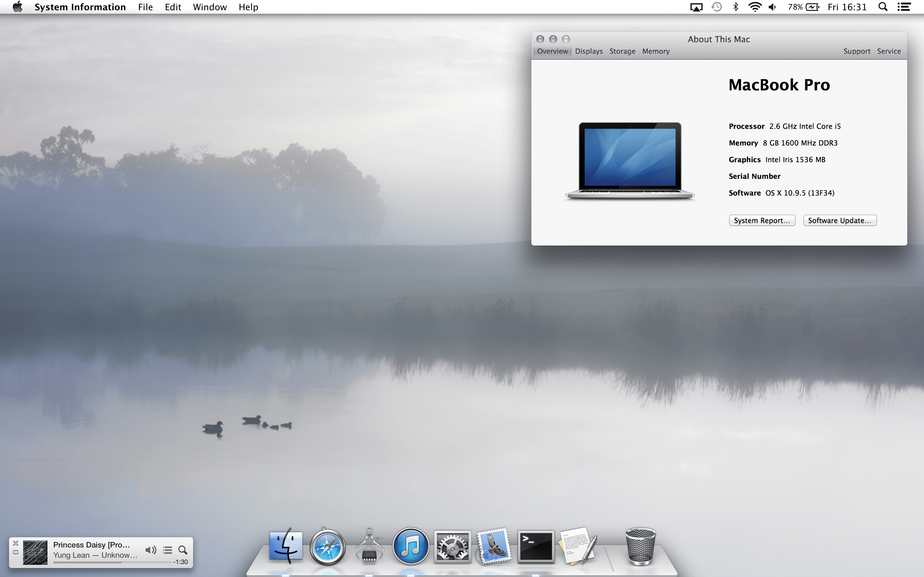Open Finder from the dock

pos(286,546)
